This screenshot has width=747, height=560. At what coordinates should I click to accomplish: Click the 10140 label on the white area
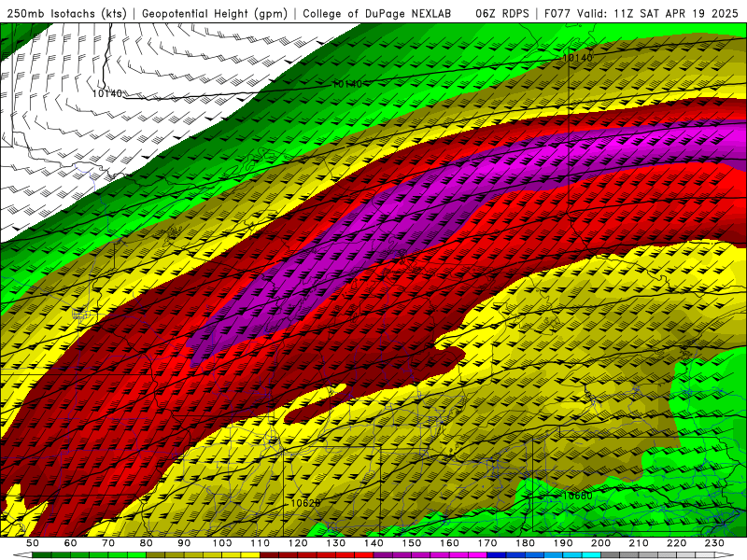[x=107, y=93]
